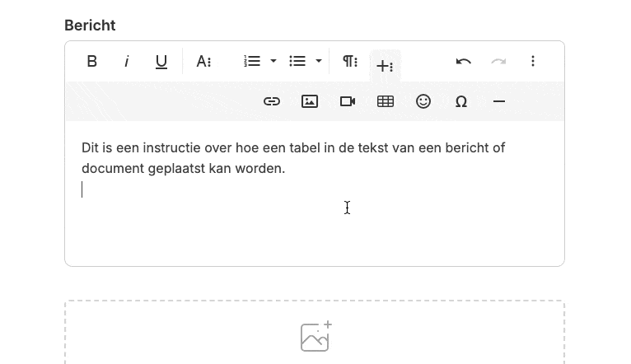Open the emoticons picker
The height and width of the screenshot is (364, 631).
coord(423,101)
